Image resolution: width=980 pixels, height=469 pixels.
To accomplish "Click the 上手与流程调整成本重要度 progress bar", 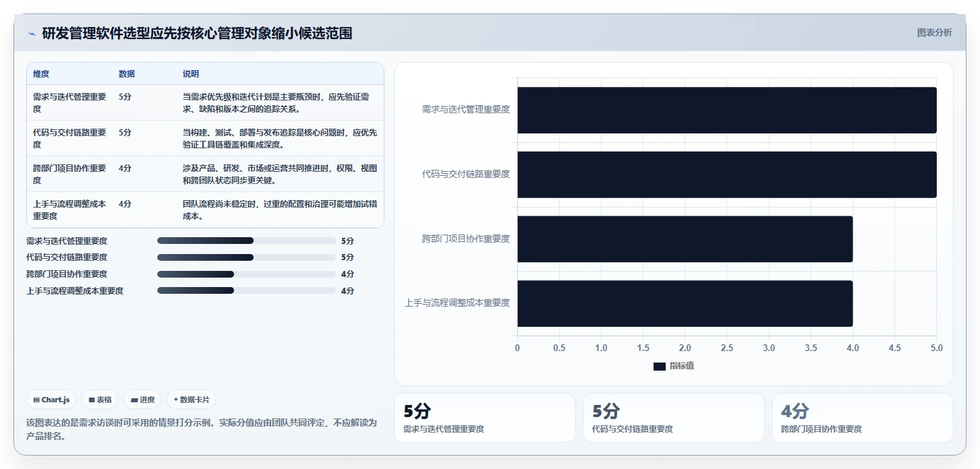I will coord(246,290).
